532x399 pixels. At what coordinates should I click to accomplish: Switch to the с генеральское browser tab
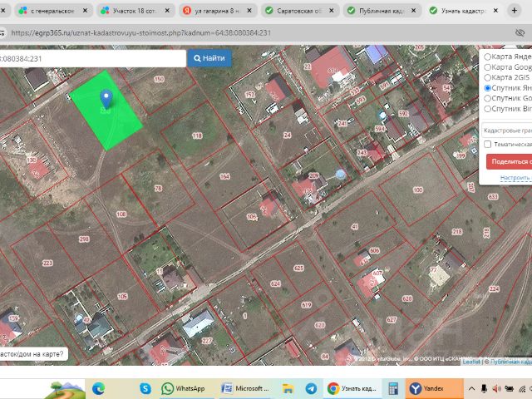pos(53,11)
